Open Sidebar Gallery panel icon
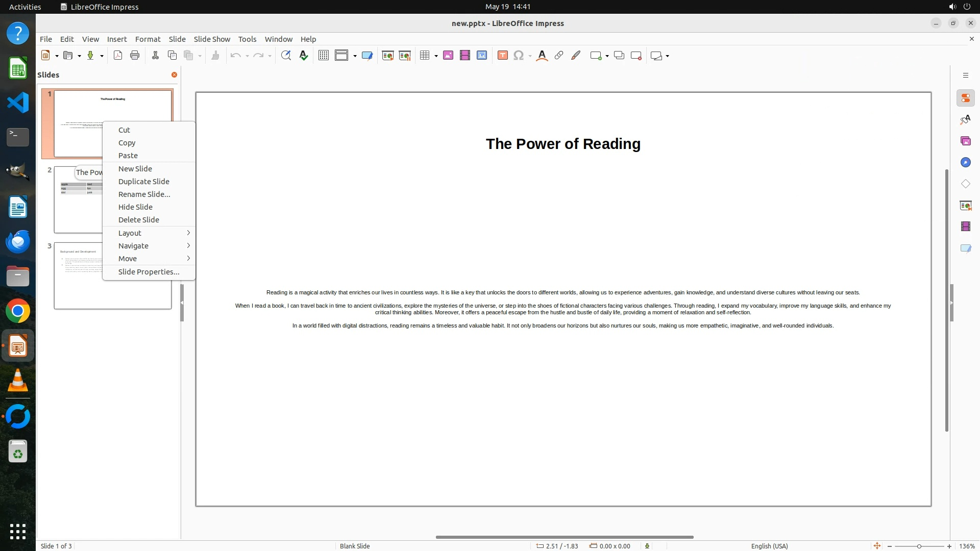This screenshot has height=551, width=980. coord(965,141)
